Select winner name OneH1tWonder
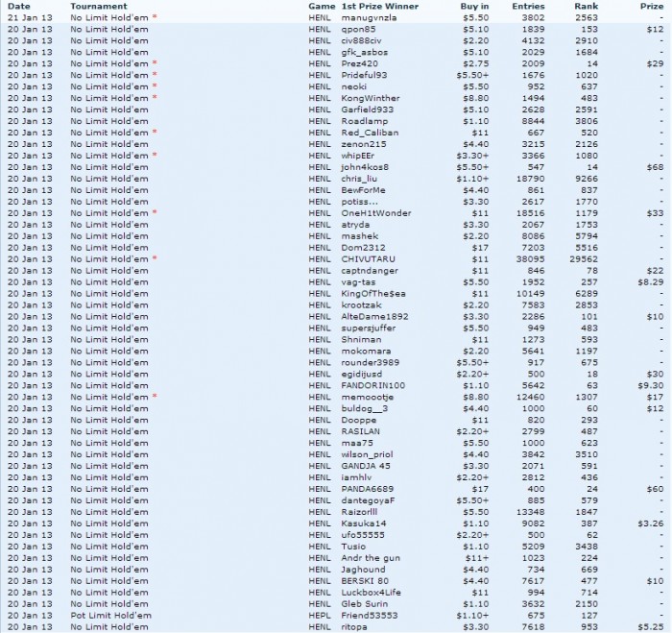672x633 pixels. point(376,213)
